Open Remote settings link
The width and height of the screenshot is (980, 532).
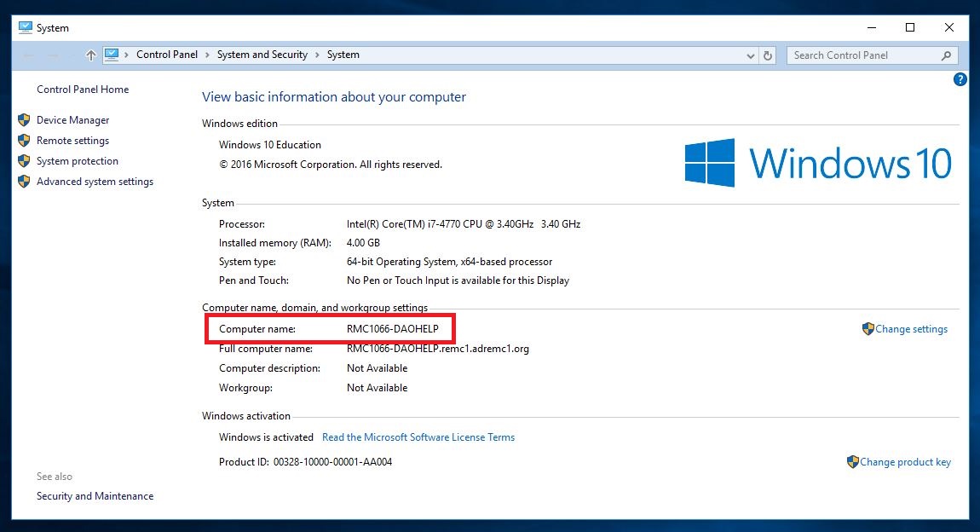coord(72,141)
